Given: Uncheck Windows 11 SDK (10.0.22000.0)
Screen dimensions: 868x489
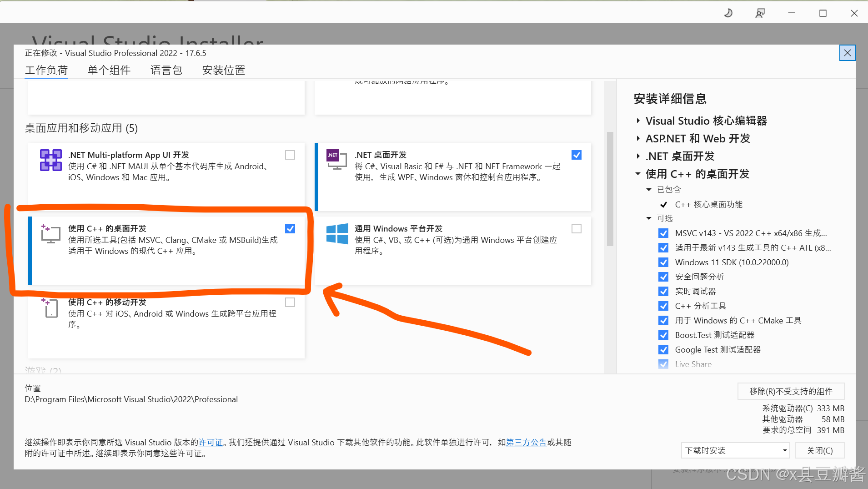Looking at the screenshot, I should pos(663,262).
